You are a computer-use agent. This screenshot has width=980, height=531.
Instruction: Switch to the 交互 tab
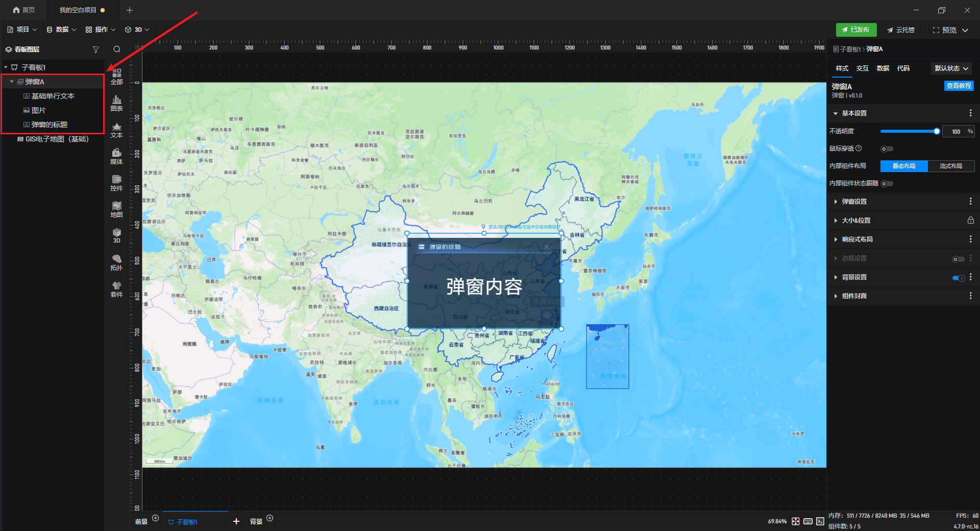pos(862,68)
